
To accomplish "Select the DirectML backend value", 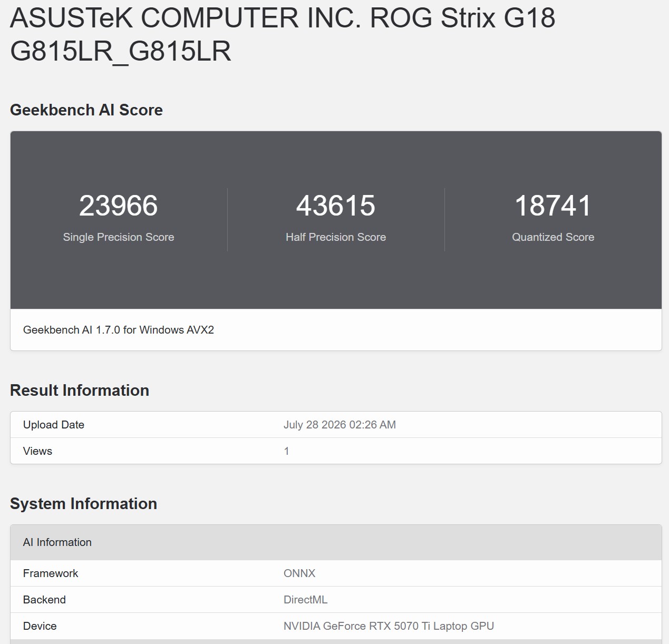I will [305, 600].
